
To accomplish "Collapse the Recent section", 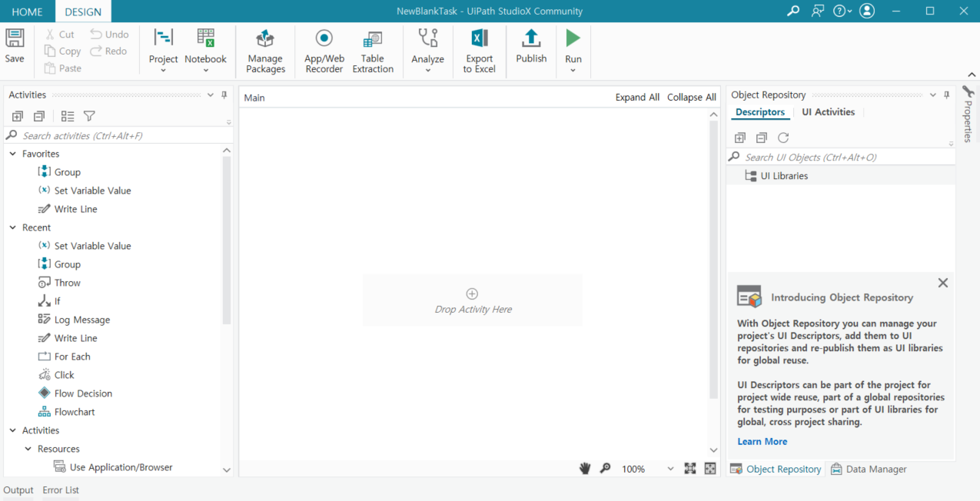I will coord(13,227).
